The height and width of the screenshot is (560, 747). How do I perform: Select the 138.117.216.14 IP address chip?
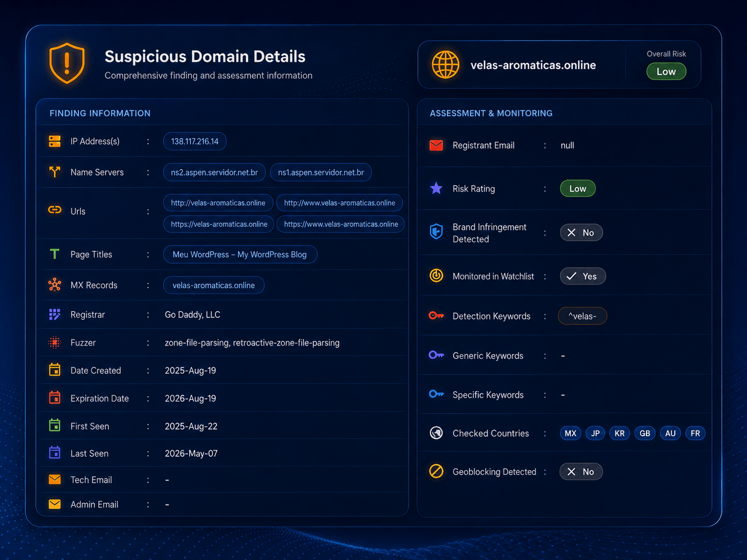(195, 141)
